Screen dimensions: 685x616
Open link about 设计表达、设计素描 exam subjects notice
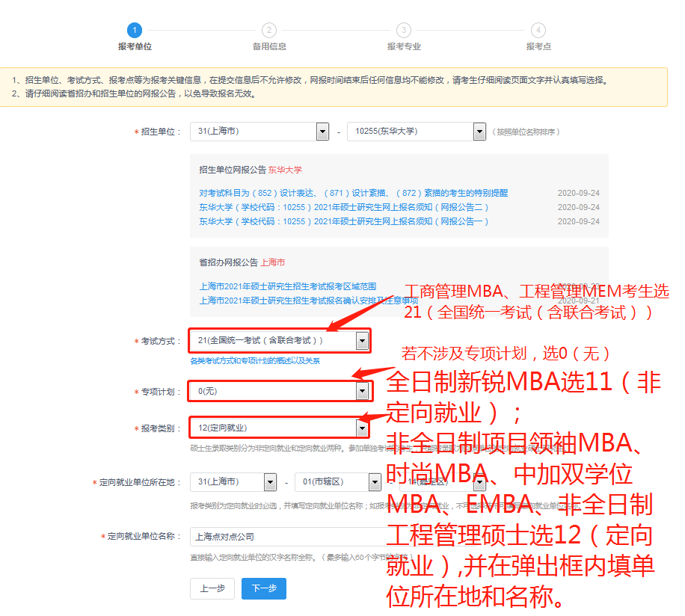click(353, 193)
